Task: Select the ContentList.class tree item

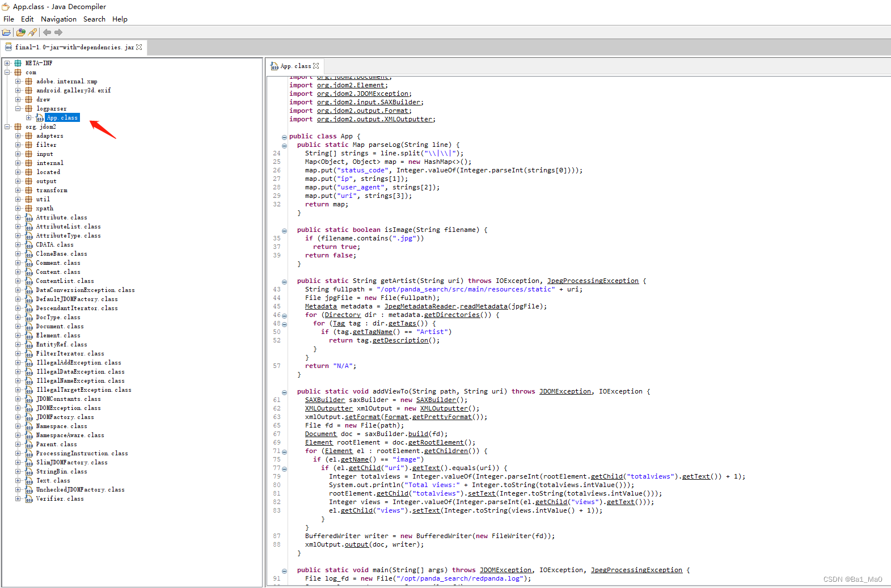Action: tap(65, 281)
